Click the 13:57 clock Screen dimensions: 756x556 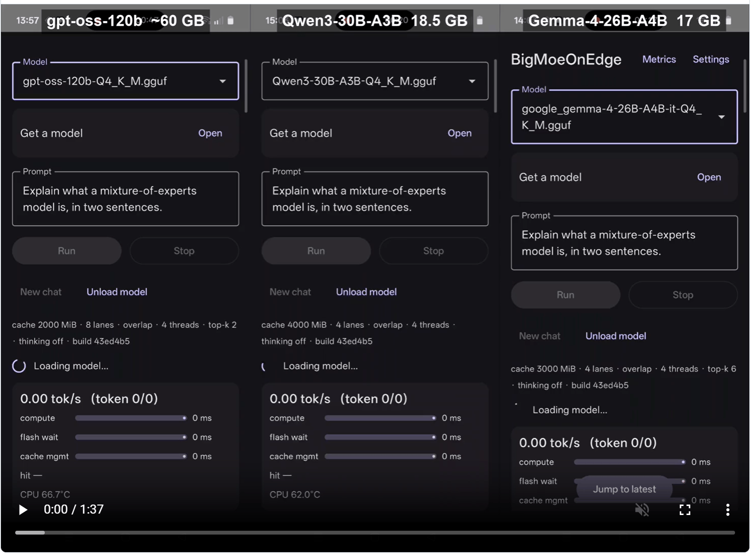pyautogui.click(x=27, y=20)
